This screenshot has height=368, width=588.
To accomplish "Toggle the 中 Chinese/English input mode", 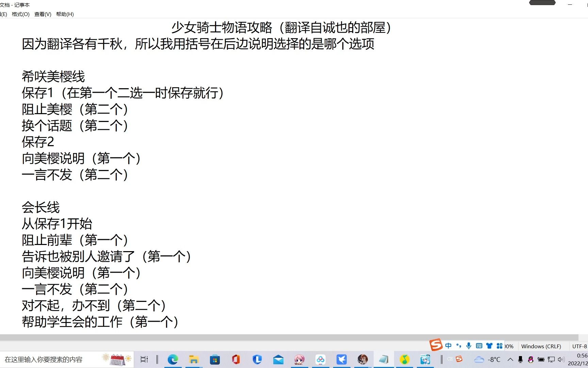I will (x=448, y=346).
